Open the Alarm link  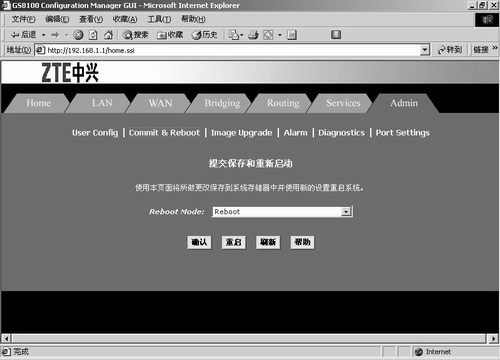pyautogui.click(x=295, y=133)
